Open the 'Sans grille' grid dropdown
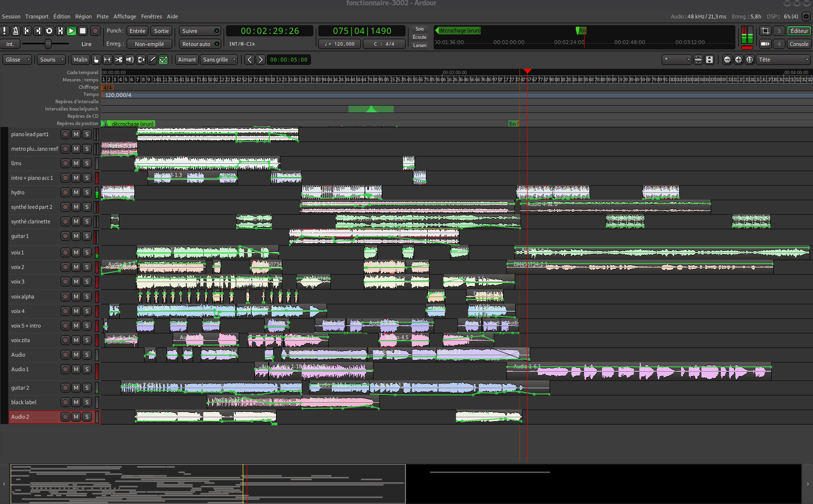 pos(219,60)
